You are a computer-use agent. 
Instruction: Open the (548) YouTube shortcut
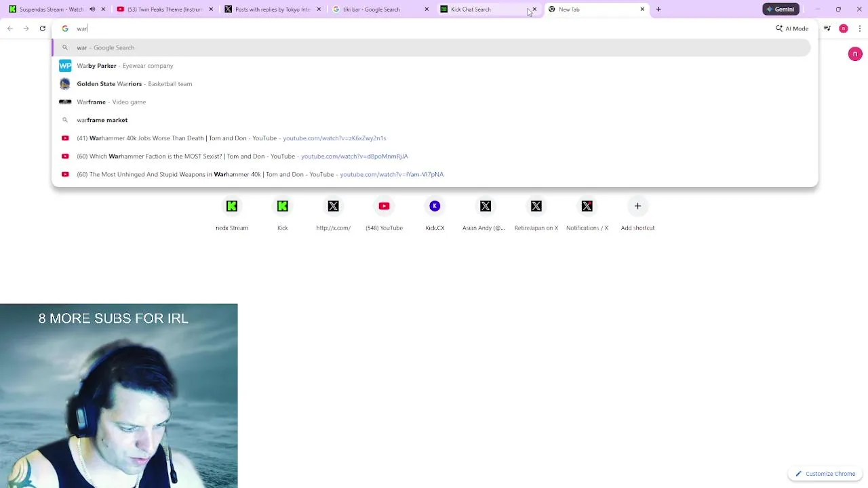(x=384, y=214)
